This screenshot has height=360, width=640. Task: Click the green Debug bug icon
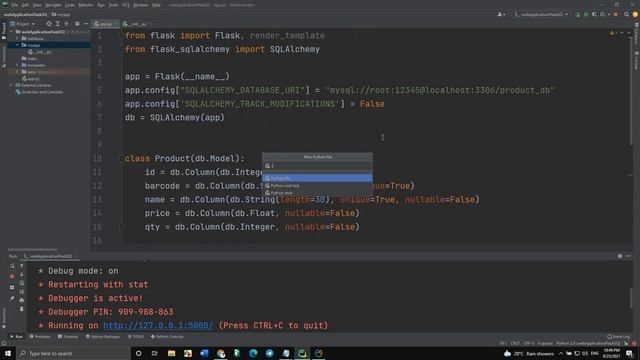tap(586, 14)
